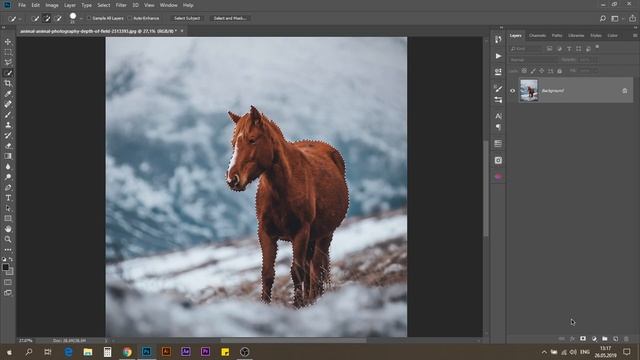Viewport: 640px width, 360px height.
Task: Create new adjustment layer icon
Action: point(594,339)
